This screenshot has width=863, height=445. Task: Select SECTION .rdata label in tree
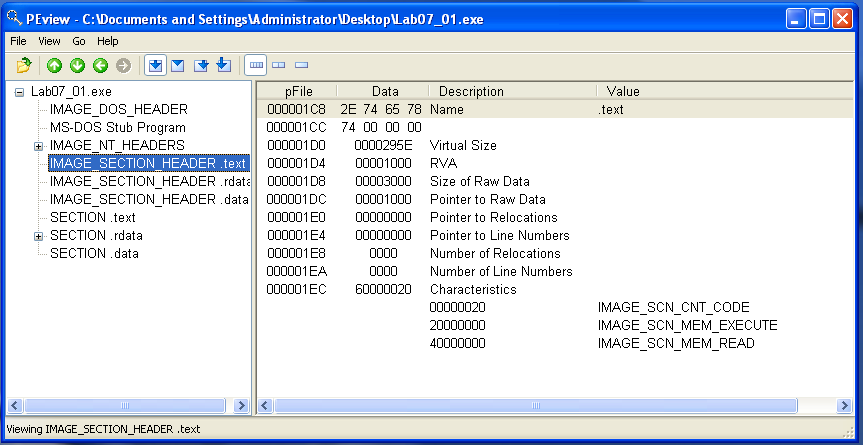click(x=96, y=235)
